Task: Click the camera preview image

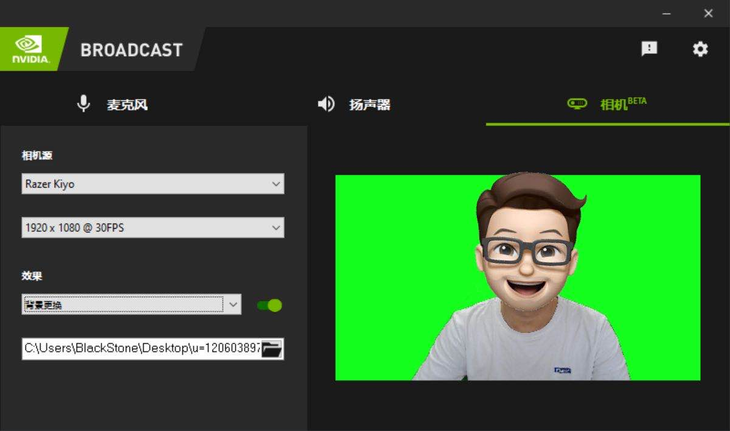Action: tap(517, 278)
